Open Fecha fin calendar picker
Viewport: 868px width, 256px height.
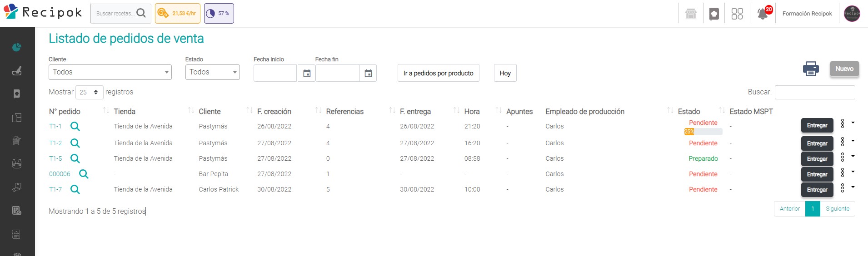pyautogui.click(x=368, y=73)
